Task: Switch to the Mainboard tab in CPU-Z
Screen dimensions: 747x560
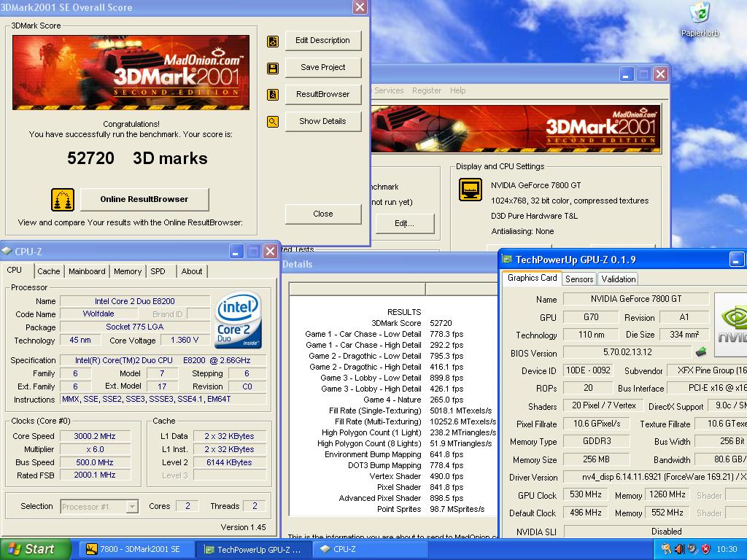Action: 87,271
